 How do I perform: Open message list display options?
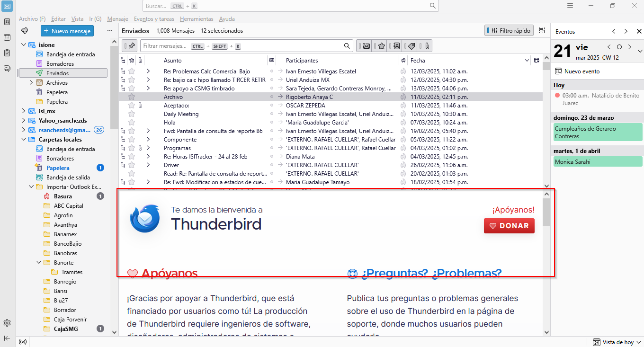(542, 31)
